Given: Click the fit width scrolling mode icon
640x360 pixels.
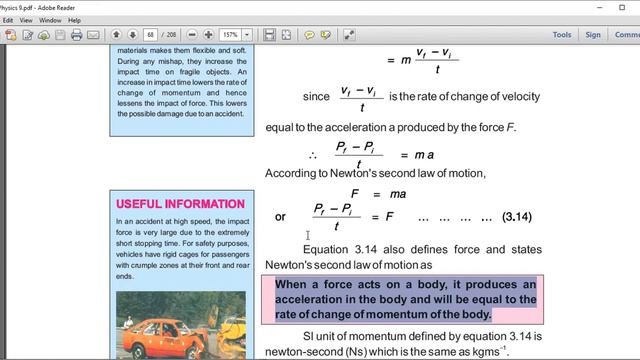Looking at the screenshot, I should [x=269, y=35].
